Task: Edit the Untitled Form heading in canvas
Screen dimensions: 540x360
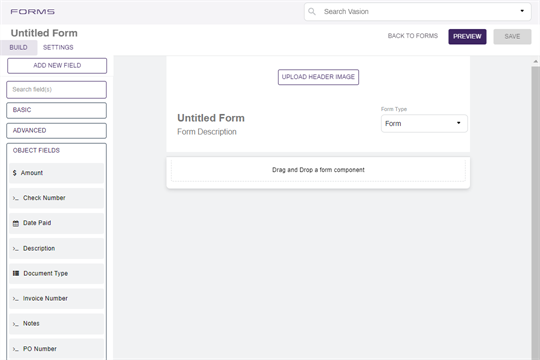Action: (x=211, y=118)
